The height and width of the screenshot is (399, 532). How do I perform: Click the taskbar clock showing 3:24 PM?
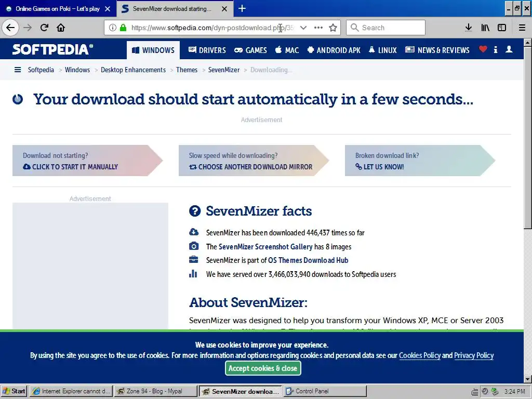tap(515, 392)
